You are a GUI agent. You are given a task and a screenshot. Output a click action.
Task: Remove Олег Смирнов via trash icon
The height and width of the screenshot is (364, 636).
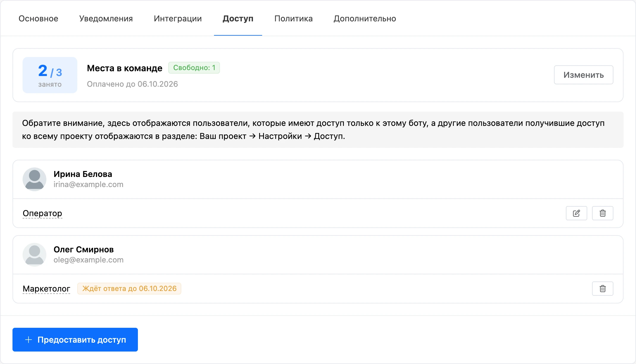coord(602,289)
